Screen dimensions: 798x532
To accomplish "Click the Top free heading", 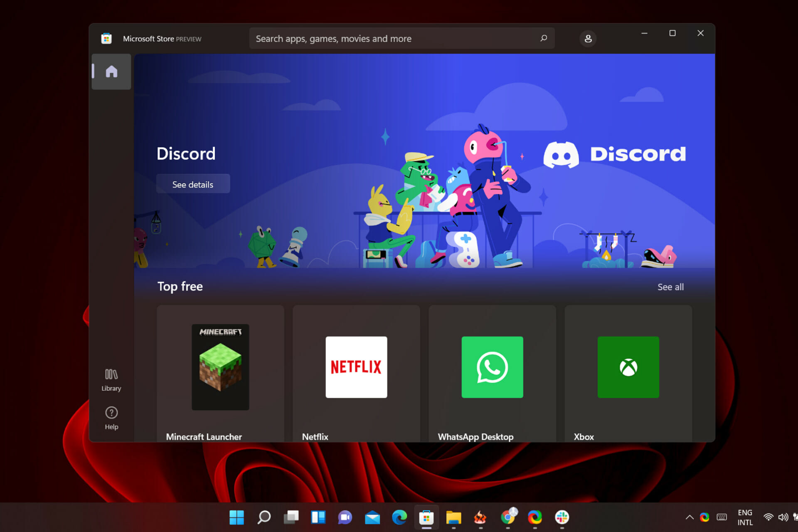I will (180, 286).
